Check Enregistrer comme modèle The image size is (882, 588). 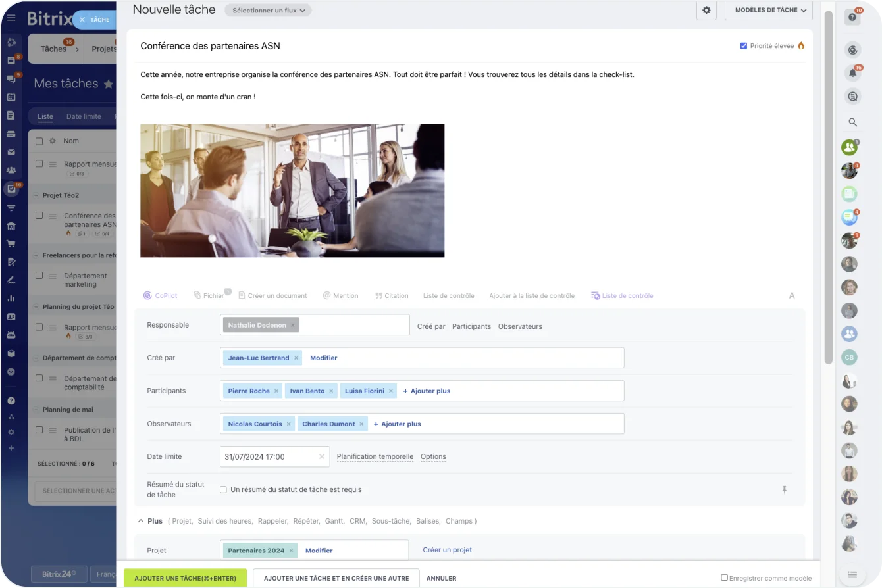pos(724,577)
